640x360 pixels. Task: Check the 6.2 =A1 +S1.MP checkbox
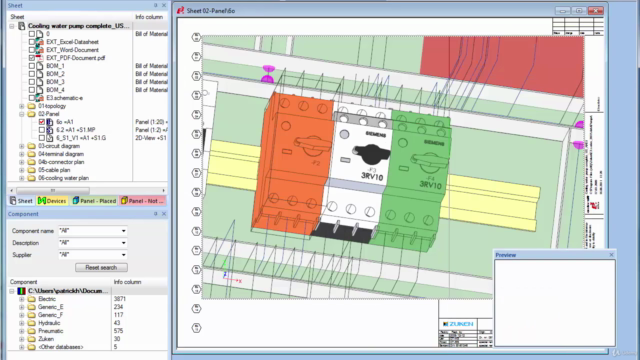tap(42, 130)
